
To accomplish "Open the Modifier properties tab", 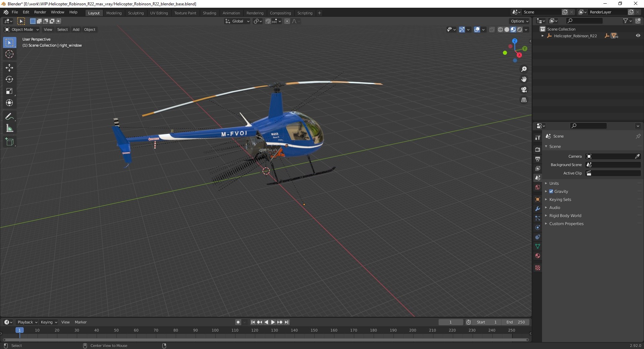I will tap(538, 209).
